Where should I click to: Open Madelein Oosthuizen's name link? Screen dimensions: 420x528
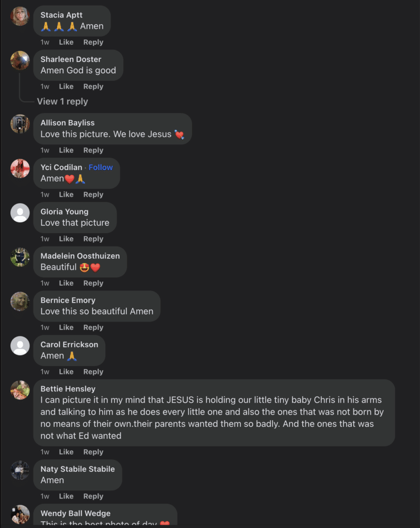click(x=80, y=256)
